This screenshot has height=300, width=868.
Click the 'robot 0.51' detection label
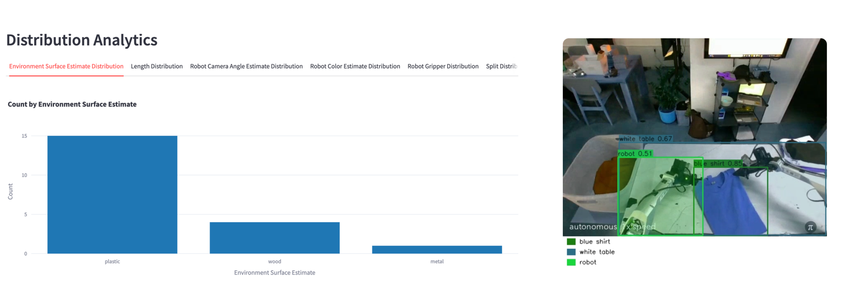coord(635,153)
